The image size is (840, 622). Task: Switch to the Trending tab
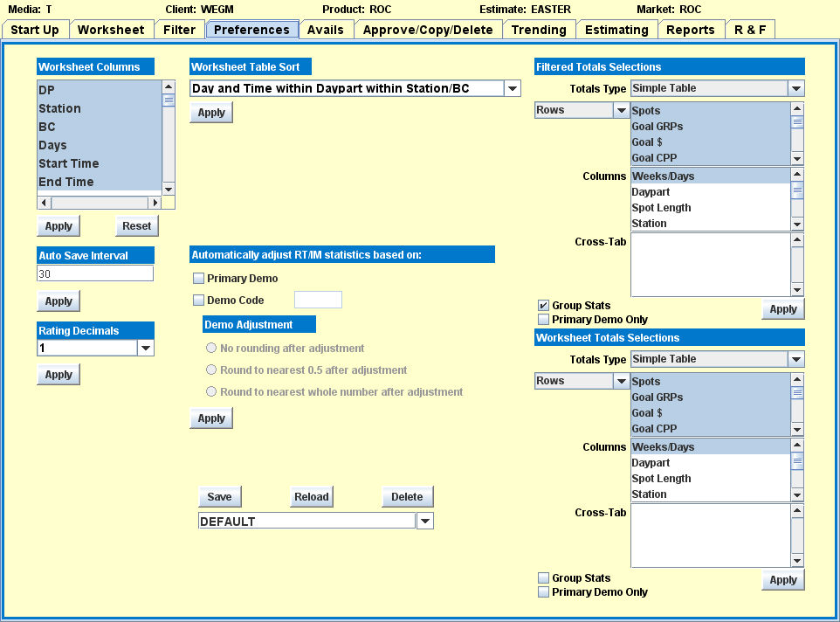click(x=539, y=30)
